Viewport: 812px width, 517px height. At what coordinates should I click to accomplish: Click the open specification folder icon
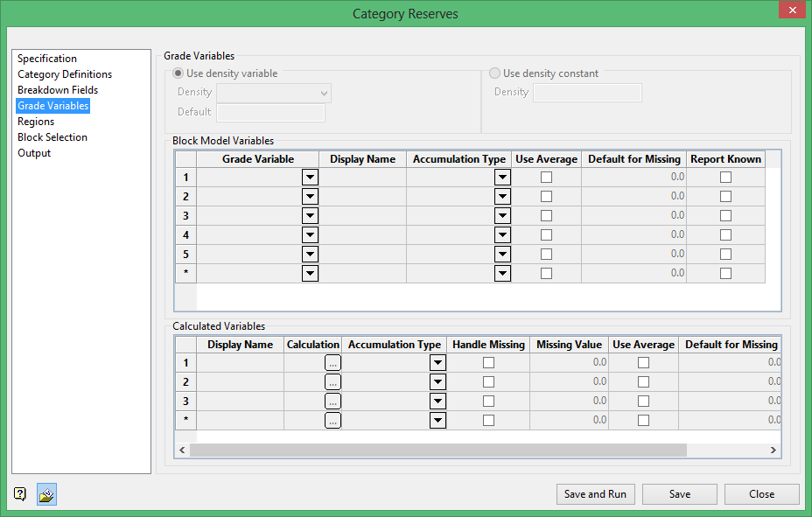(x=47, y=494)
